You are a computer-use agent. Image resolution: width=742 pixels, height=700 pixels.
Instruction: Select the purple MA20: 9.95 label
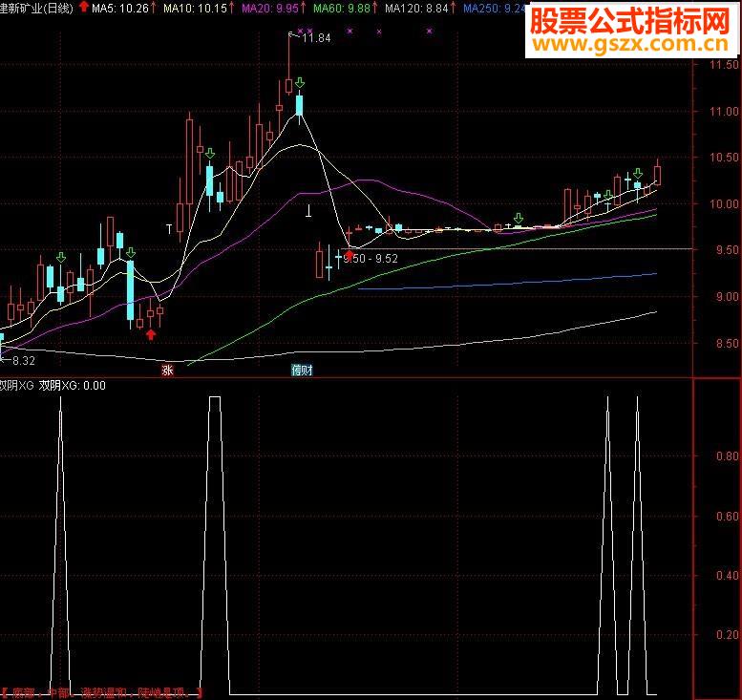(x=270, y=8)
